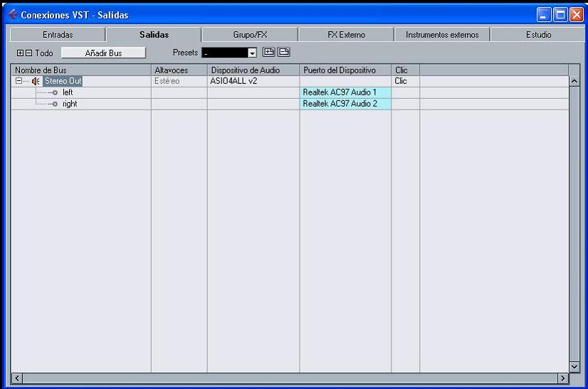Click the Añadir Bus button
This screenshot has width=588, height=389.
103,53
